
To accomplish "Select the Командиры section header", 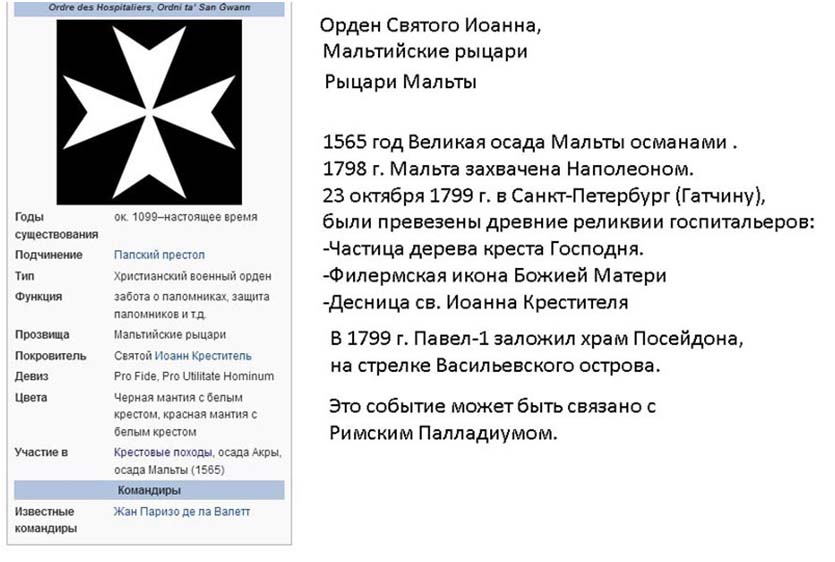I will [149, 491].
